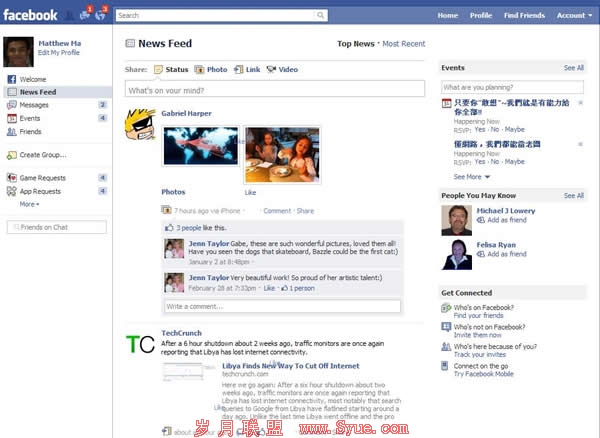Click the Messages sidebar icon

11,105
